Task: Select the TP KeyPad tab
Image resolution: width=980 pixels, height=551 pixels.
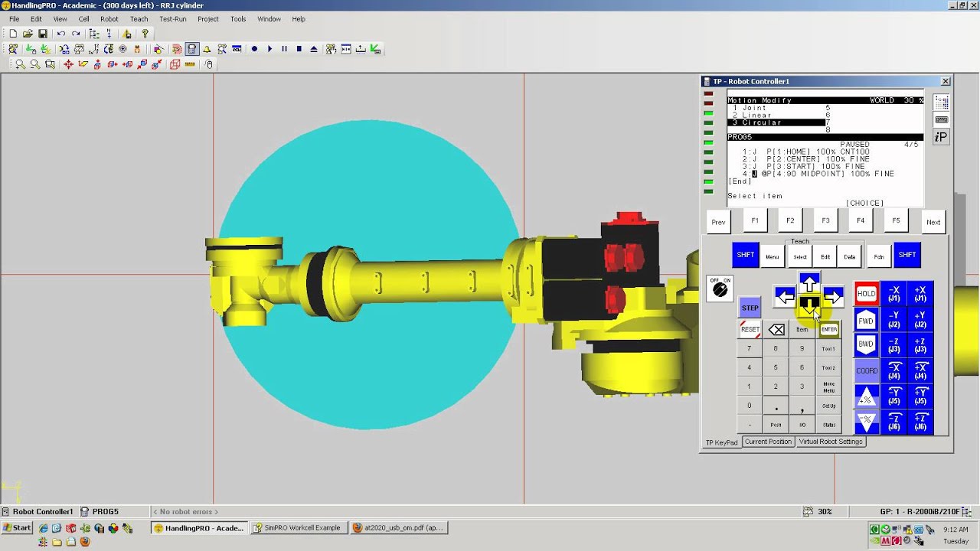Action: [x=721, y=442]
